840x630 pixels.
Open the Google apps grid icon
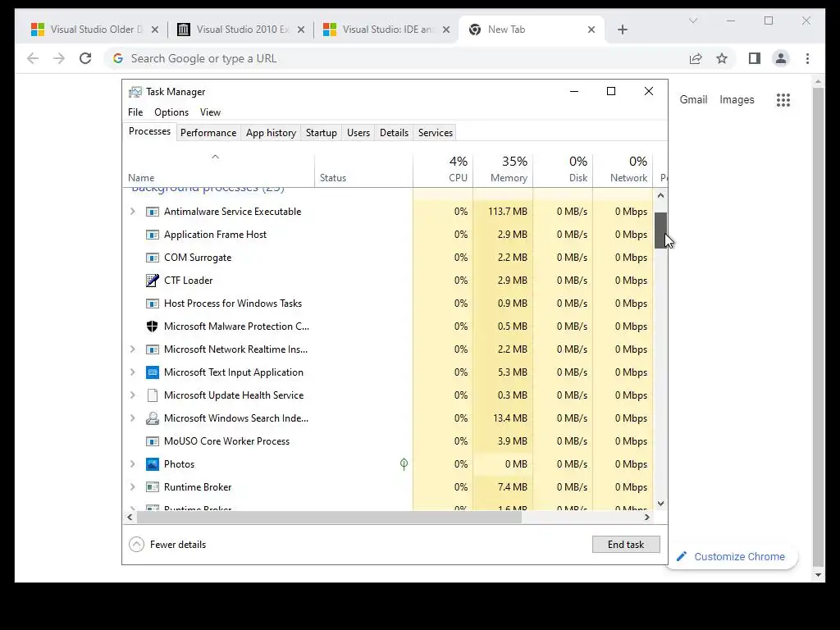click(783, 99)
